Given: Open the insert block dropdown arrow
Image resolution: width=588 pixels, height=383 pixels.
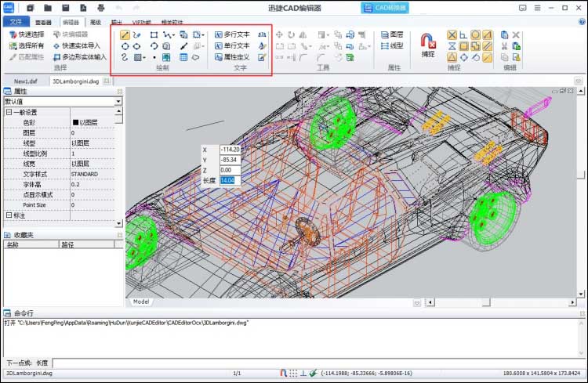Looking at the screenshot, I should click(x=203, y=35).
